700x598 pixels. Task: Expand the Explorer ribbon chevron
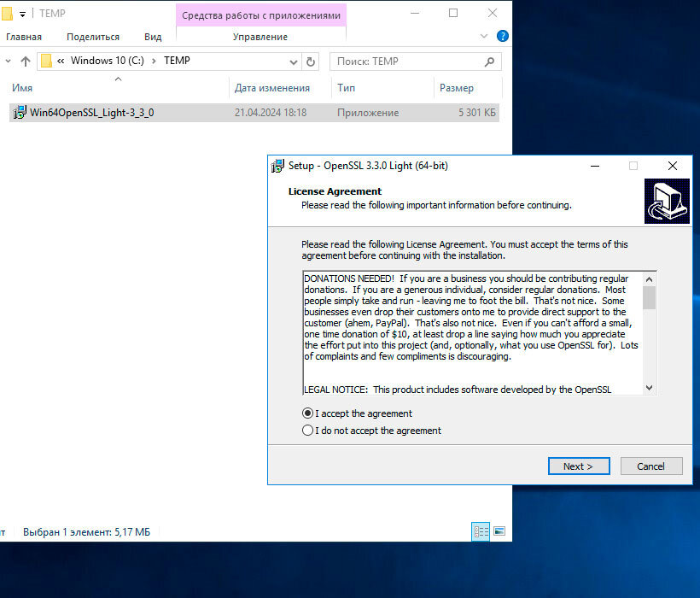483,36
